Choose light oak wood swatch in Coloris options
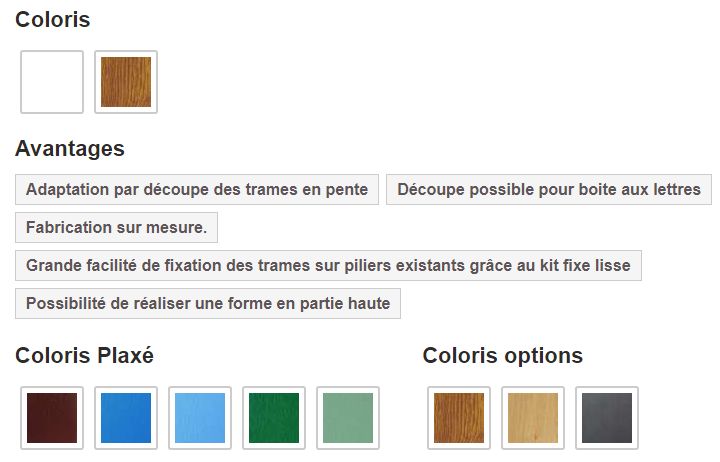720x462 pixels. [533, 418]
